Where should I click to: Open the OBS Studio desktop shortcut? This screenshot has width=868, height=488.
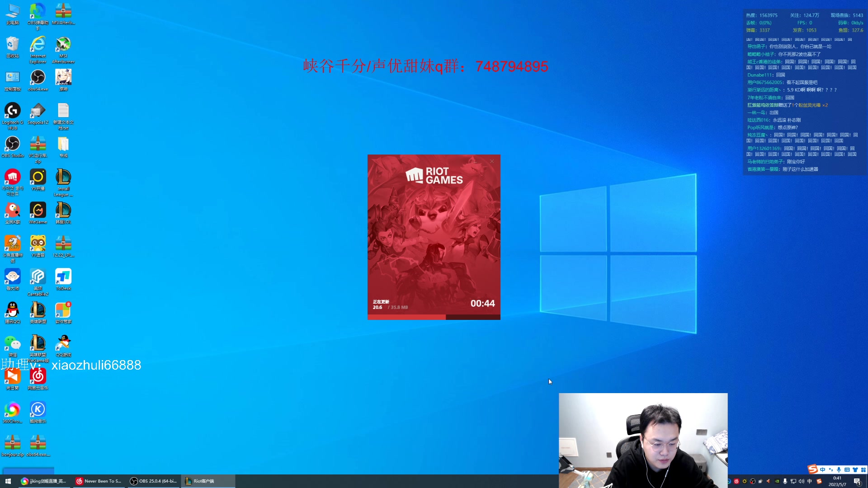(12, 145)
